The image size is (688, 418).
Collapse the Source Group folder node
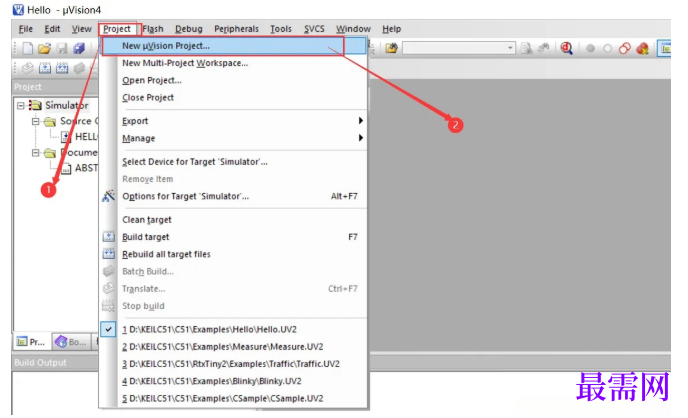click(36, 121)
